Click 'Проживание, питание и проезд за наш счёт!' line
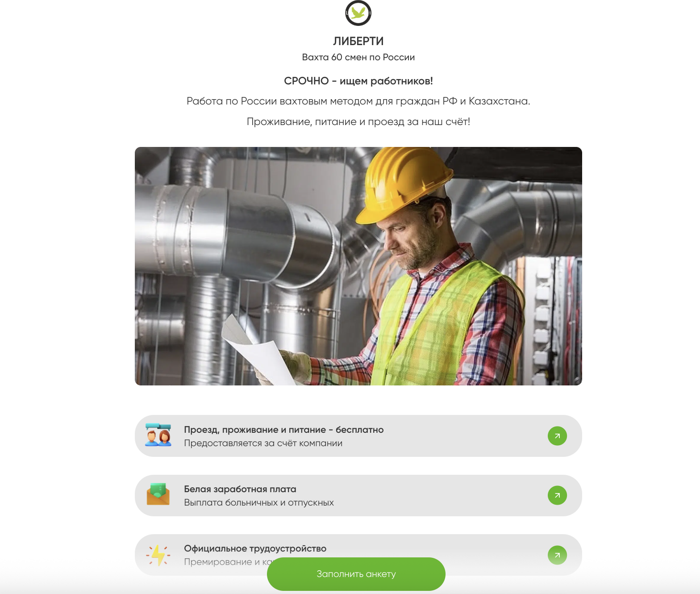Screen dimensions: 700x594 [358, 121]
